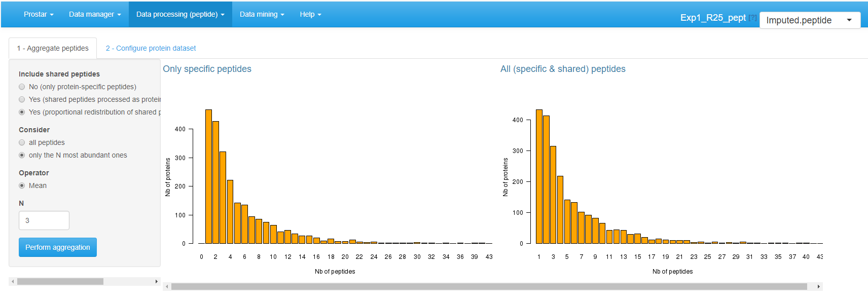
Task: Click Include shared peptides label
Action: point(59,74)
